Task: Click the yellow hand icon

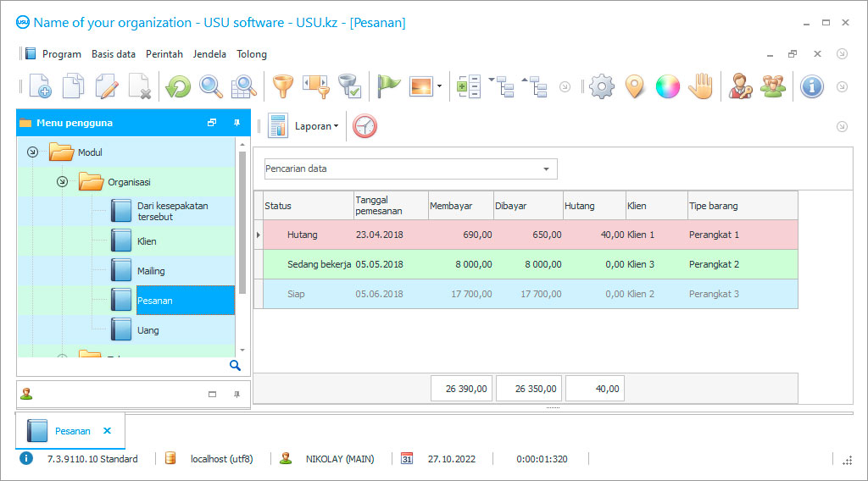Action: click(x=701, y=86)
